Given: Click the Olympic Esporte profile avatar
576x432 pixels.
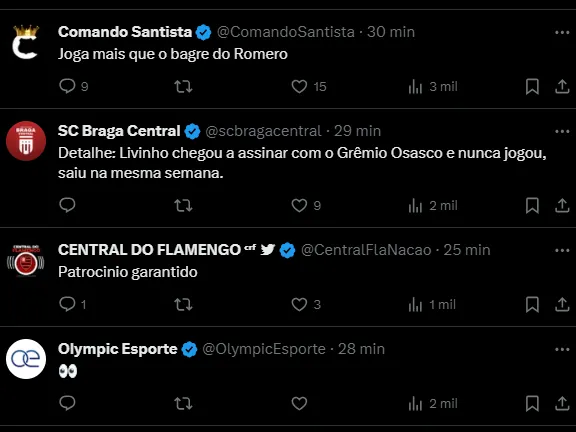Looking at the screenshot, I should point(26,359).
